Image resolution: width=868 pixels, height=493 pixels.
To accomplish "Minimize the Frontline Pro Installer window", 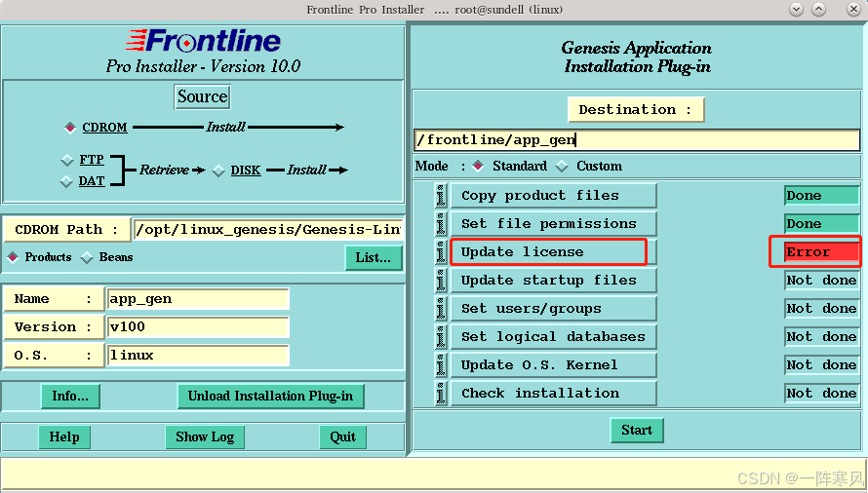I will [796, 10].
